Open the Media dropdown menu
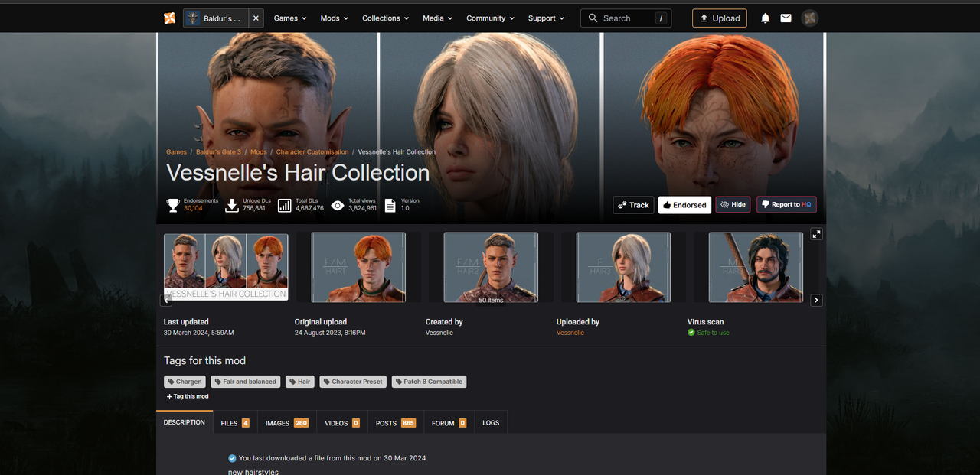Viewport: 980px width, 475px height. 437,18
